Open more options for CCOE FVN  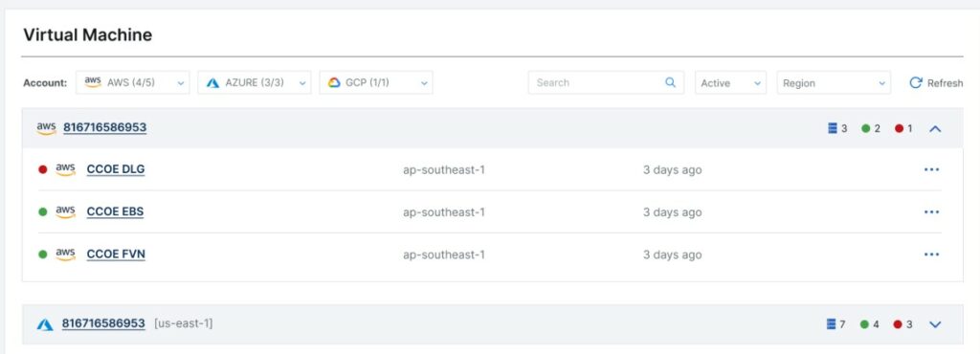[931, 254]
